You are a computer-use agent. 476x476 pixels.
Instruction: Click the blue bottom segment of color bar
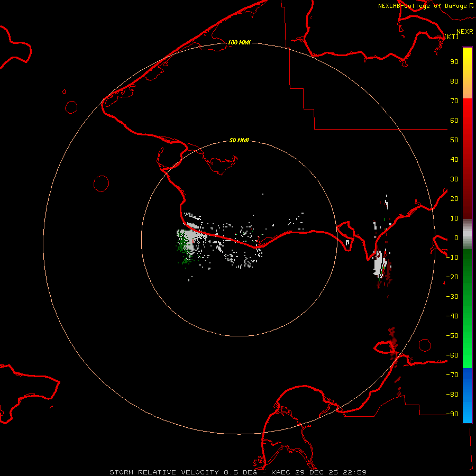coord(467,396)
